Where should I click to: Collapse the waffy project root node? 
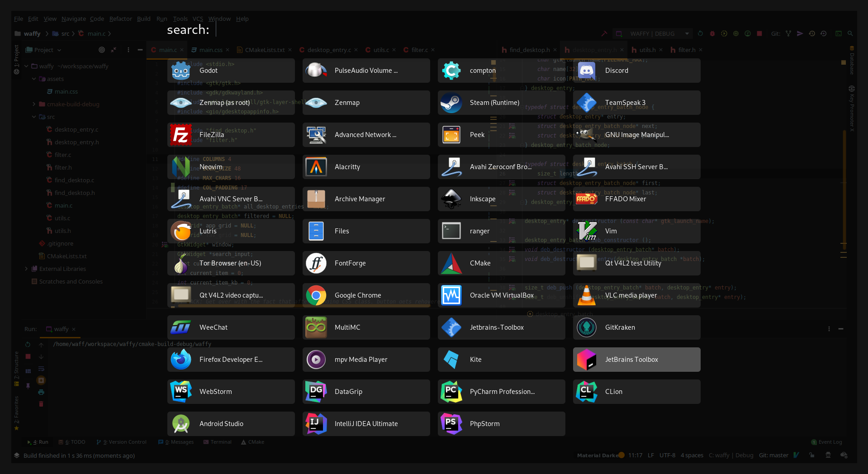(x=26, y=66)
